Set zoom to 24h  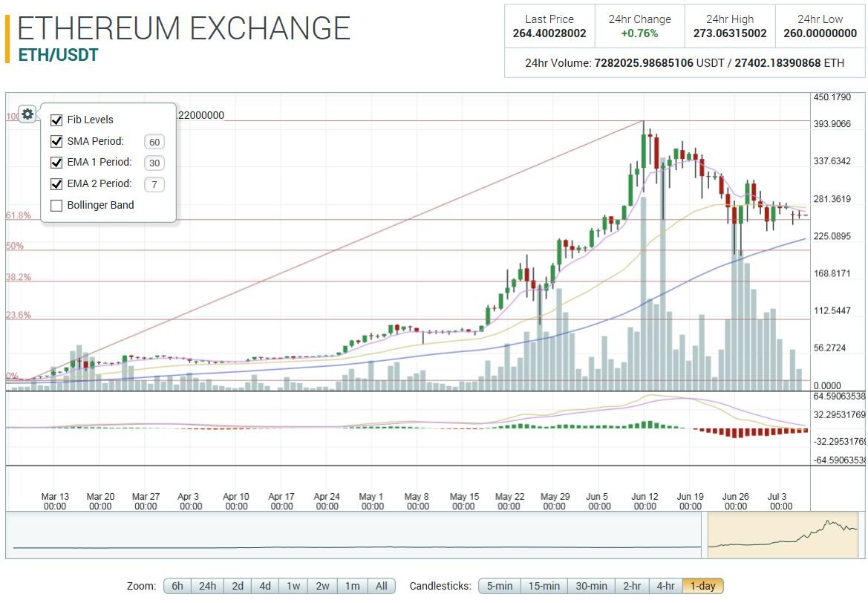[x=208, y=586]
